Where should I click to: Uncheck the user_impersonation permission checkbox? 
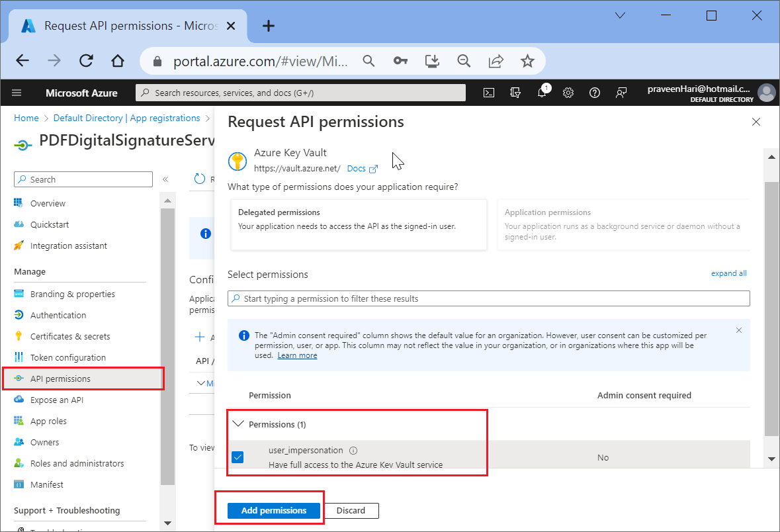[x=238, y=457]
